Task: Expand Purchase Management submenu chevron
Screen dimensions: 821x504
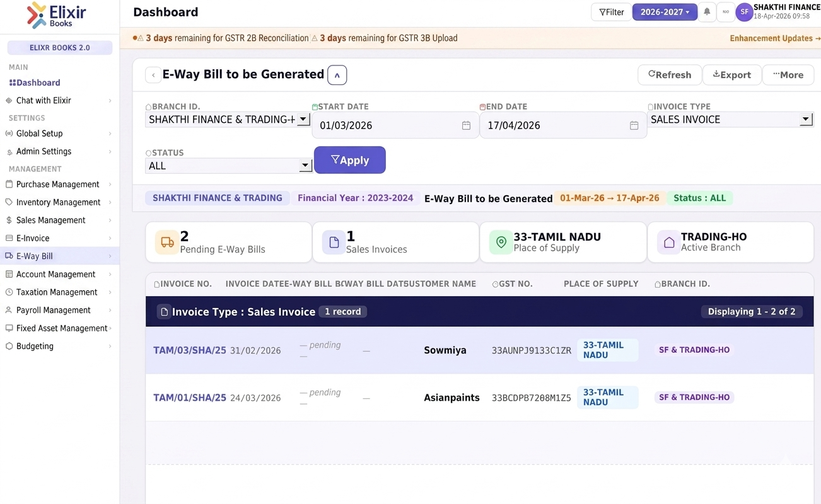Action: pyautogui.click(x=110, y=185)
